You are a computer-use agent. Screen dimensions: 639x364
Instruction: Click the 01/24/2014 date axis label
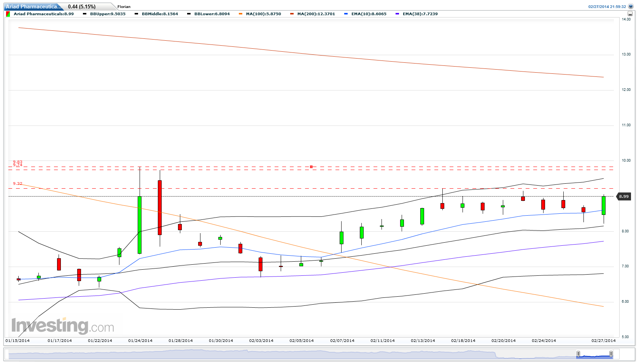(x=140, y=341)
